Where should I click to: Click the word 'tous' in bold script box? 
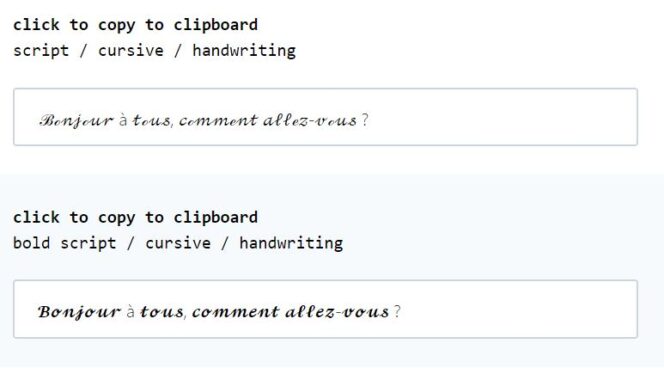[162, 312]
